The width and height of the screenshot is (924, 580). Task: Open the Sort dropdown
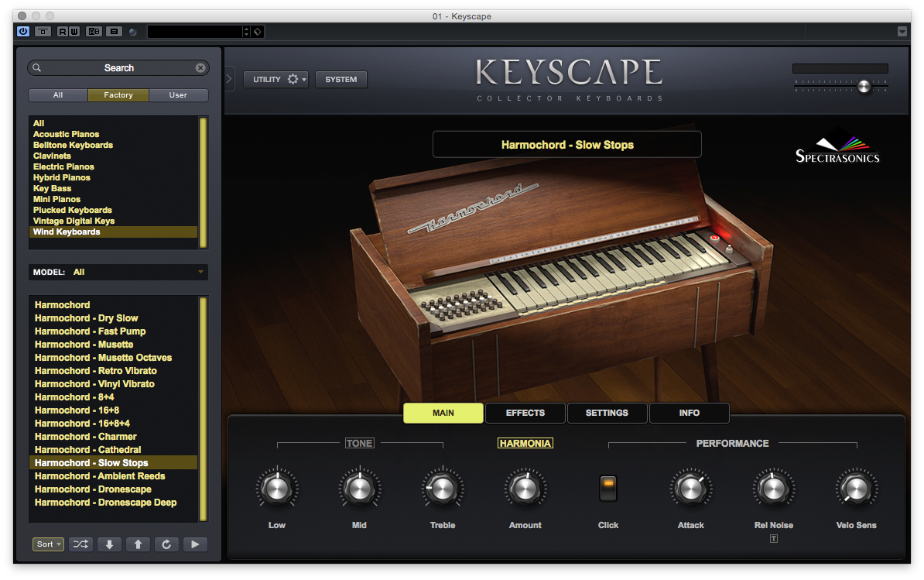pos(48,544)
